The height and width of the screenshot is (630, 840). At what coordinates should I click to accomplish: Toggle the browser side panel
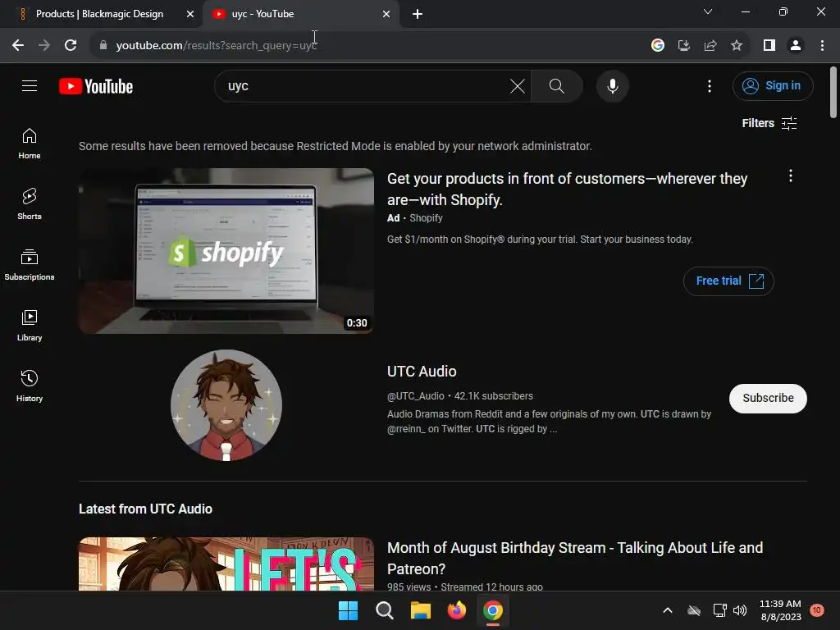click(x=769, y=45)
